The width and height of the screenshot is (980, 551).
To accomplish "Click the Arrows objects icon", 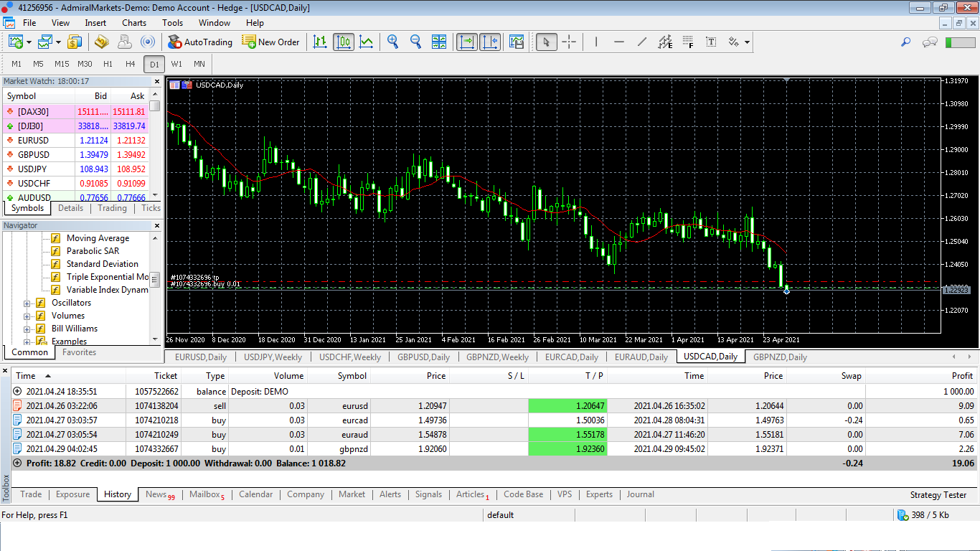I will pos(733,42).
